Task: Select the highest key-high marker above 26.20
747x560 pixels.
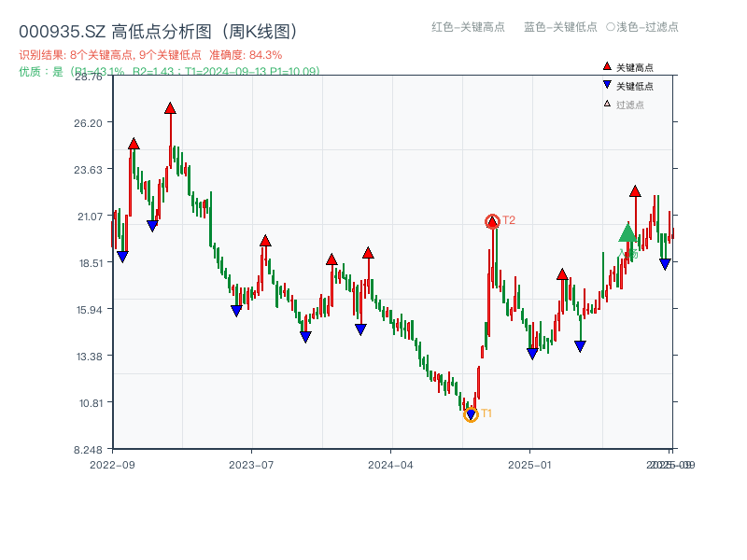Action: coord(170,108)
